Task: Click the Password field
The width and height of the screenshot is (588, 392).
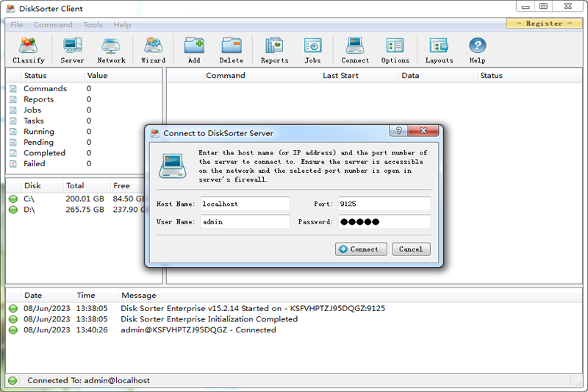Action: [384, 221]
